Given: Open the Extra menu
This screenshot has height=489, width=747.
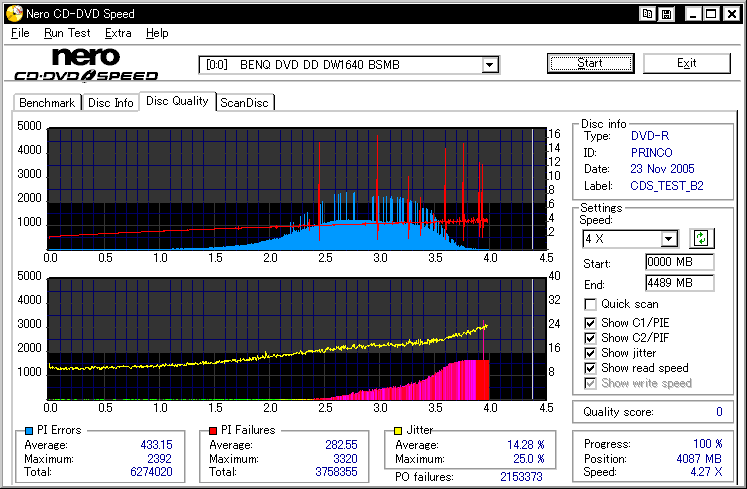Looking at the screenshot, I should click(x=118, y=33).
